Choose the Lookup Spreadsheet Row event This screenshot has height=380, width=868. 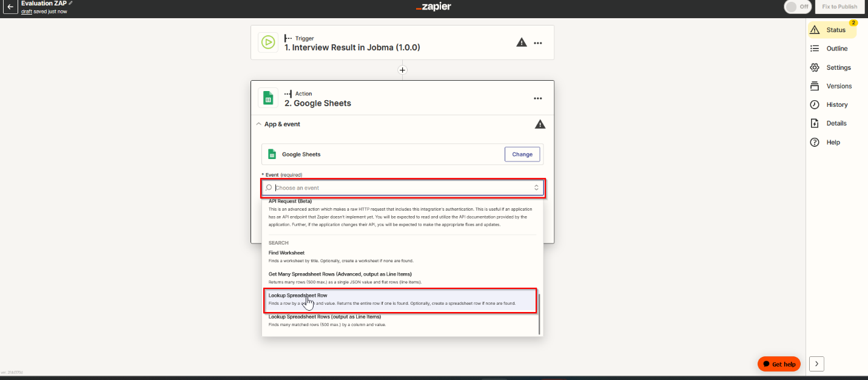point(400,299)
